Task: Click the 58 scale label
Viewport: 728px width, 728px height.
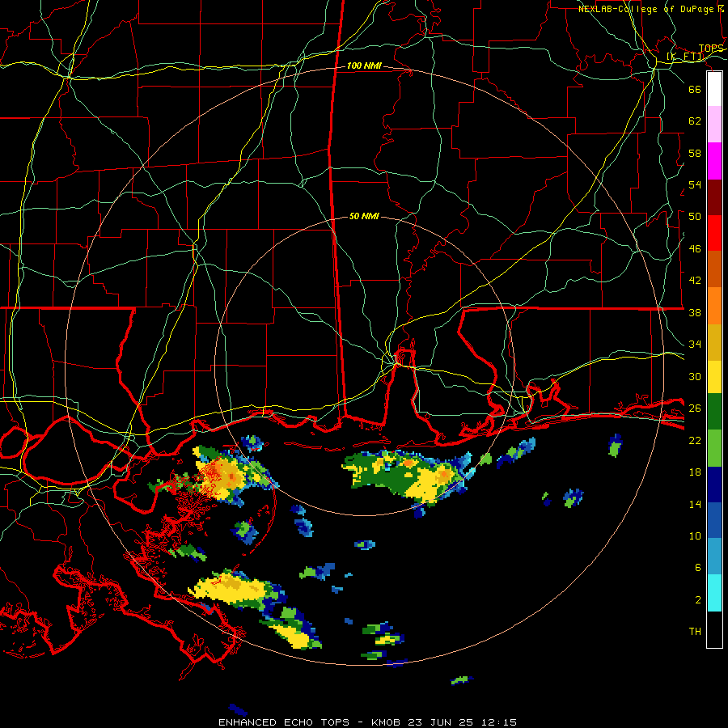Action: (695, 153)
